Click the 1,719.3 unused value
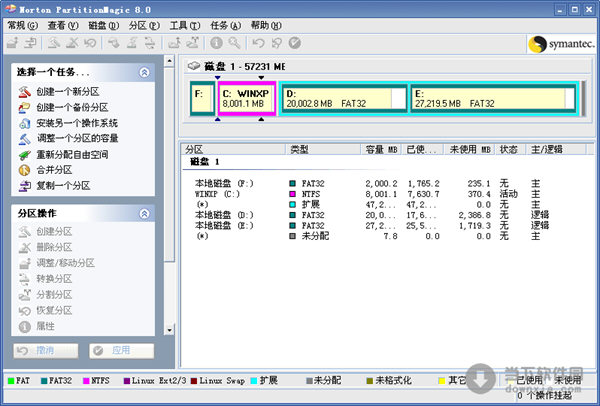The image size is (600, 406). pyautogui.click(x=475, y=226)
